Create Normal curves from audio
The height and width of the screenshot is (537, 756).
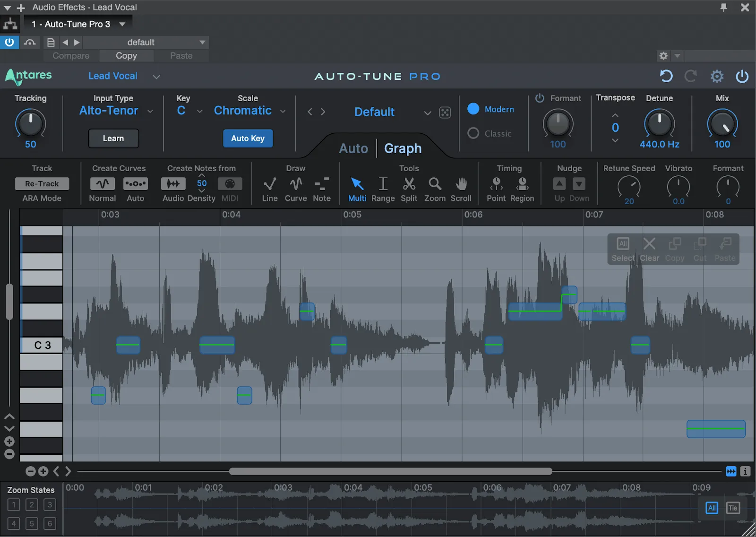coord(103,184)
